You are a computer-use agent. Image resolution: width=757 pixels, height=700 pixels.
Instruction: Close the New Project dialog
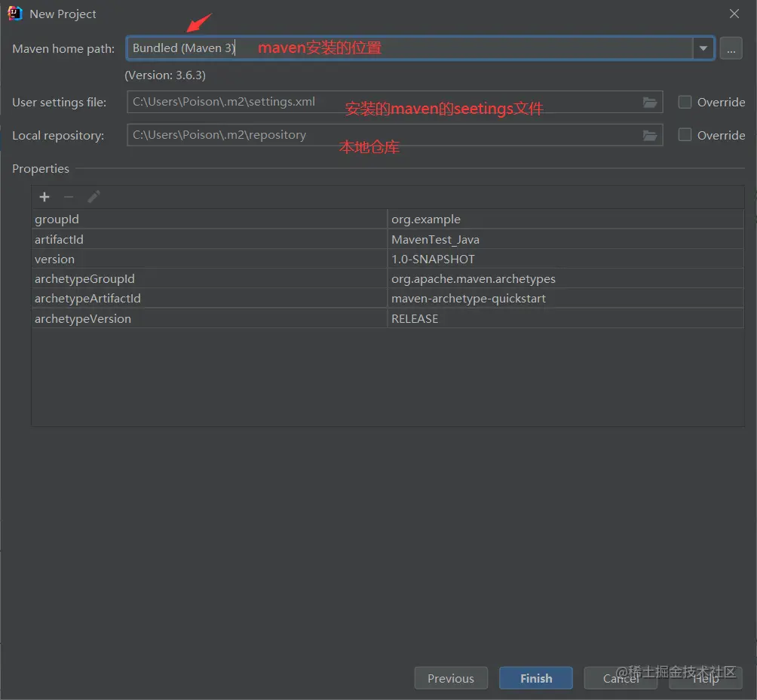pyautogui.click(x=734, y=14)
